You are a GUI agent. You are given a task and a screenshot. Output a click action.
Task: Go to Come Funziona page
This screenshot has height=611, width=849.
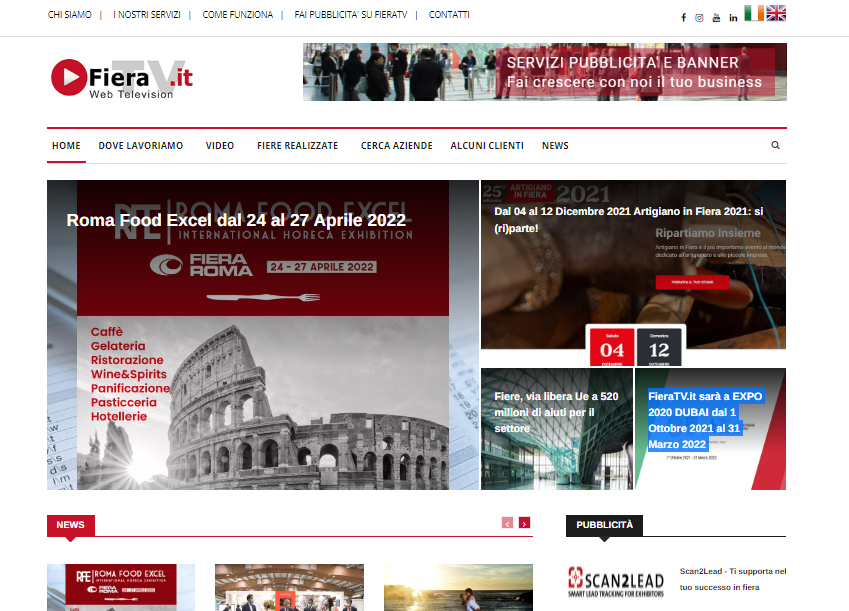238,15
